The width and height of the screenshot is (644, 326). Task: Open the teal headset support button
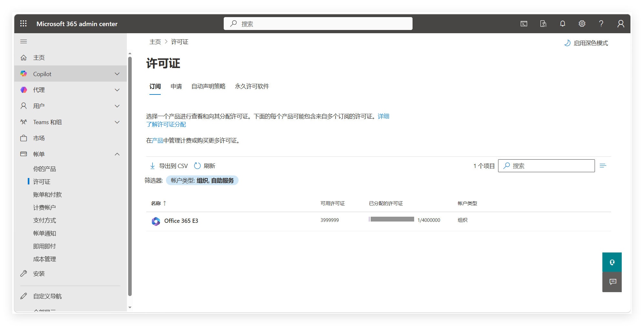(612, 262)
